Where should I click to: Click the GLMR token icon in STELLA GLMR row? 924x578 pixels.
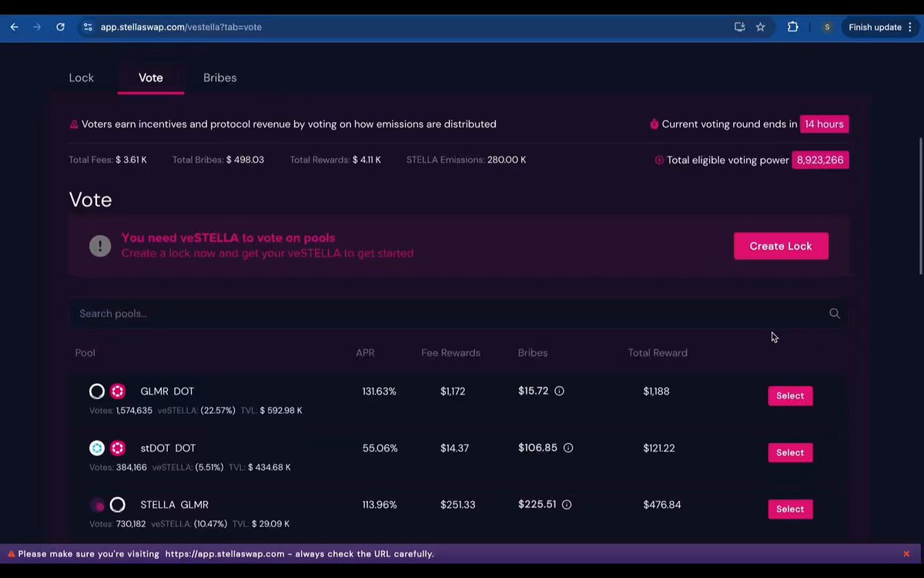(118, 505)
